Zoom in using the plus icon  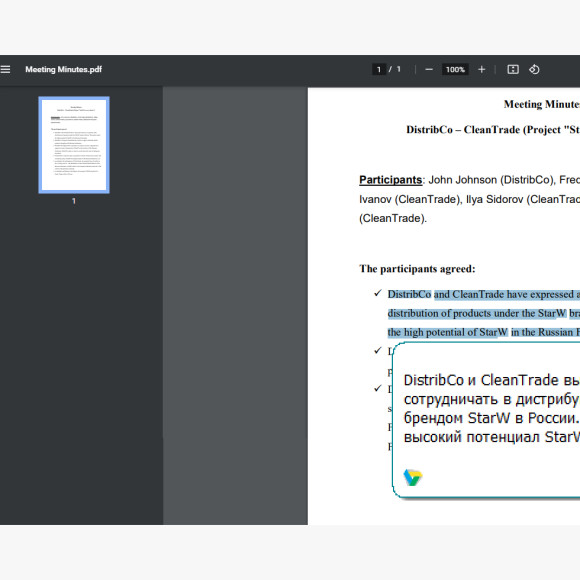tap(481, 70)
